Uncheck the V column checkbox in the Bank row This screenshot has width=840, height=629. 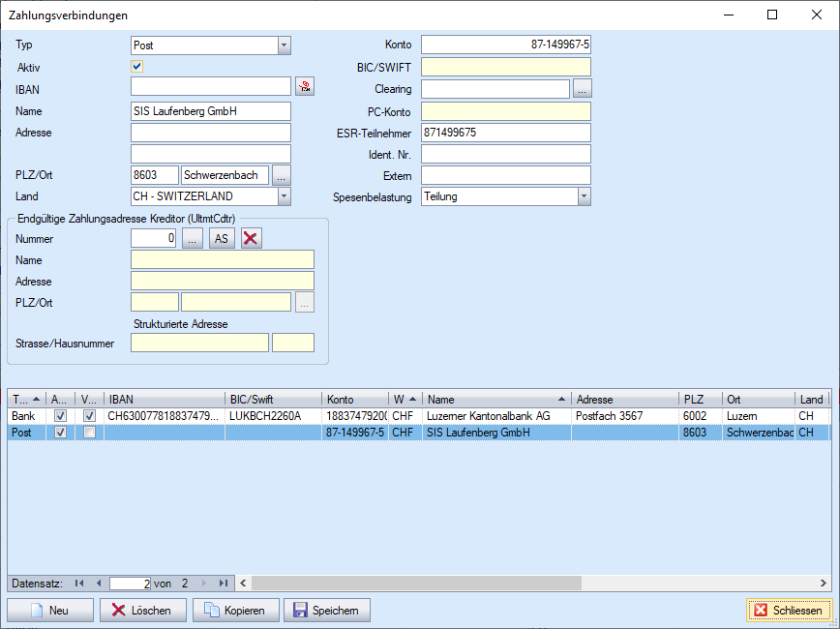point(89,416)
